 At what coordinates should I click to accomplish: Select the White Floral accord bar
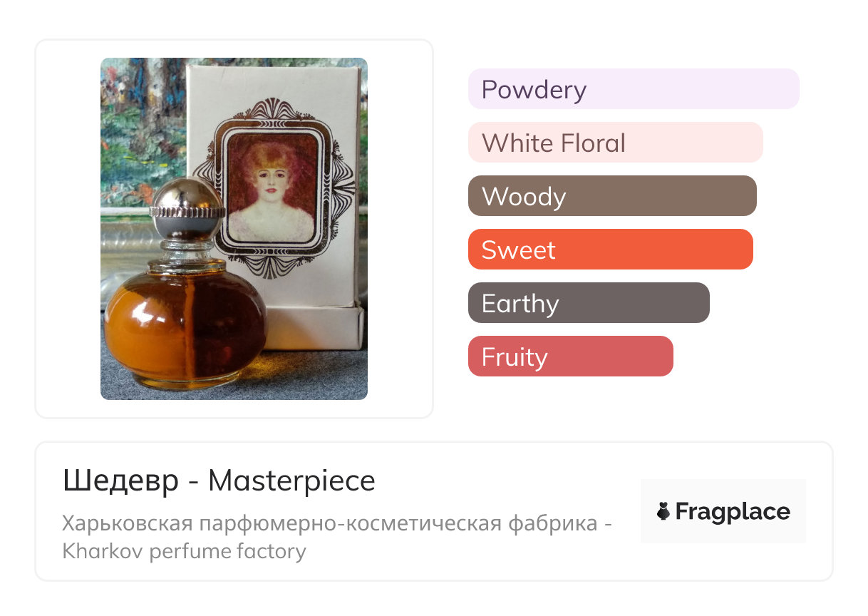(615, 143)
